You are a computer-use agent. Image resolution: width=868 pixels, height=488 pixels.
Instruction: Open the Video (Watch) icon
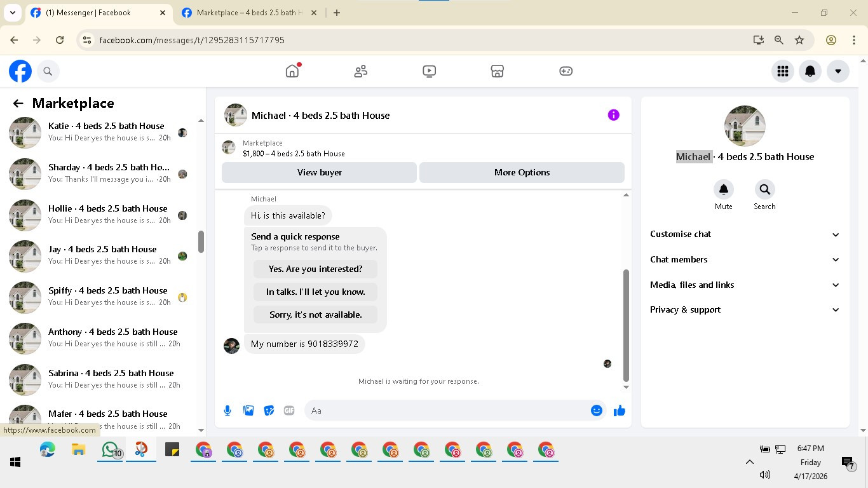[429, 71]
